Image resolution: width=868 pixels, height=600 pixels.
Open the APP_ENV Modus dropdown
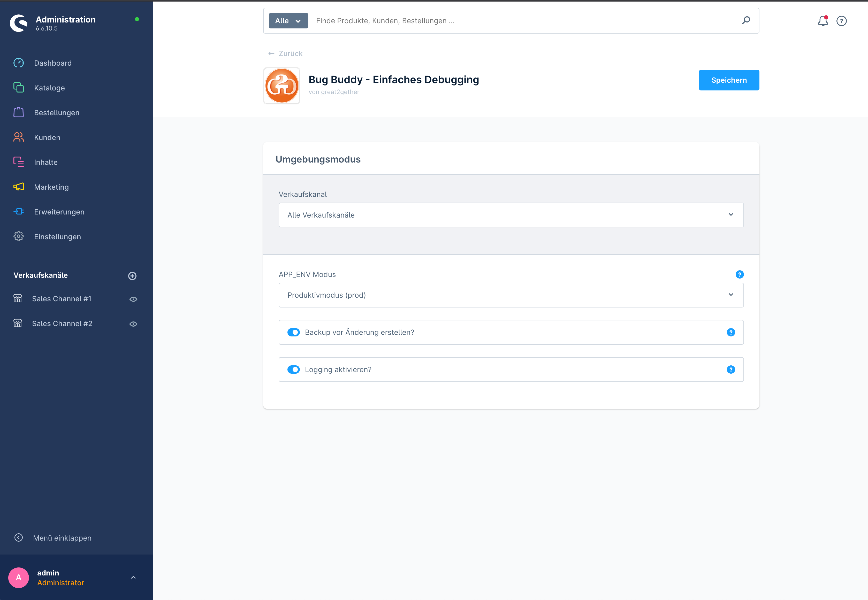tap(511, 295)
